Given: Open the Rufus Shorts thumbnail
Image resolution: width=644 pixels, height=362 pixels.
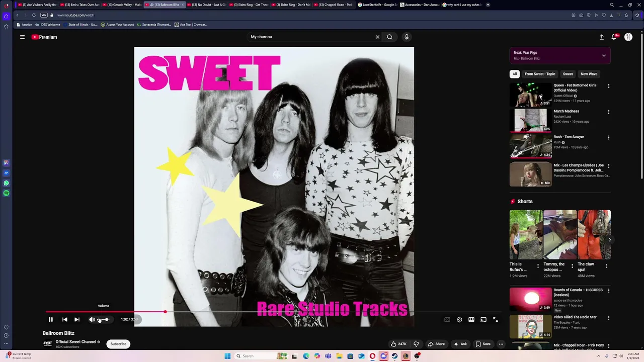Looking at the screenshot, I should 526,234.
